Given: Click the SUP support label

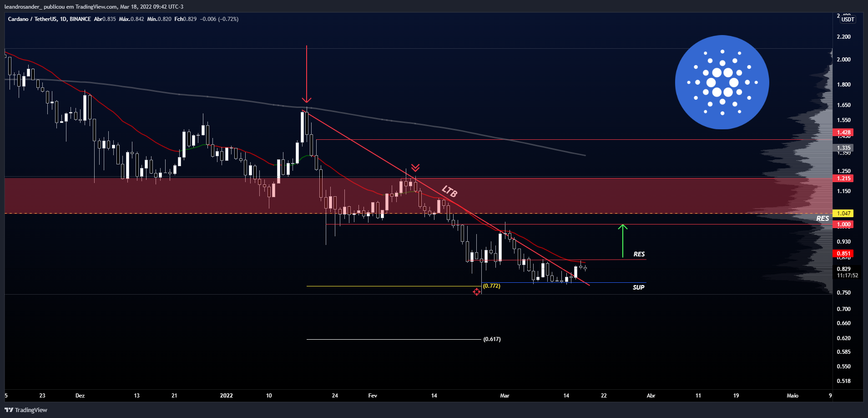Looking at the screenshot, I should 638,287.
